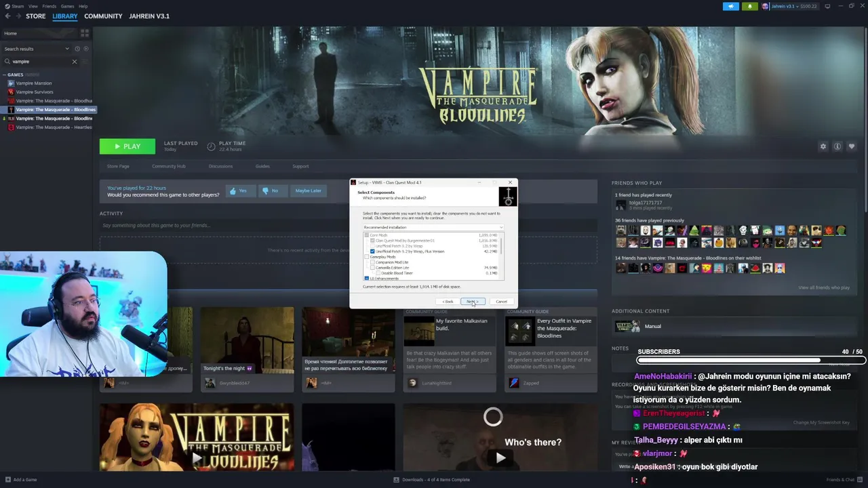Open Community Hub link
868x488 pixels.
[x=169, y=166]
